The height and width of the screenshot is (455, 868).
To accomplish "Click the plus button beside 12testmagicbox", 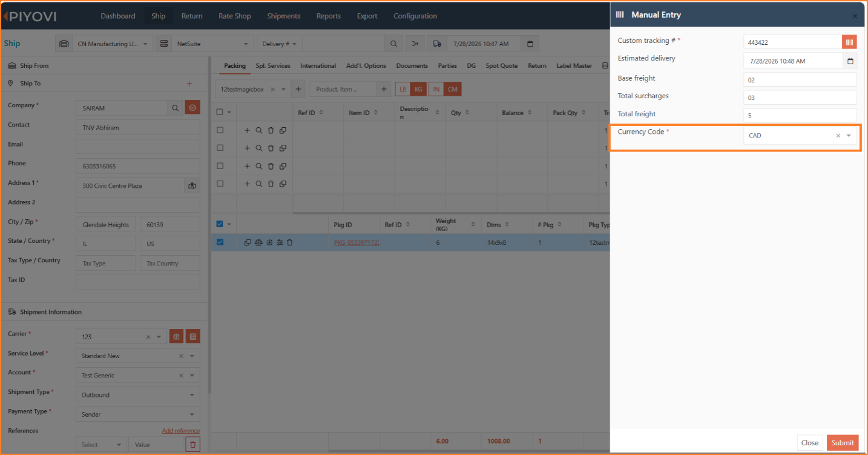I will [x=298, y=89].
